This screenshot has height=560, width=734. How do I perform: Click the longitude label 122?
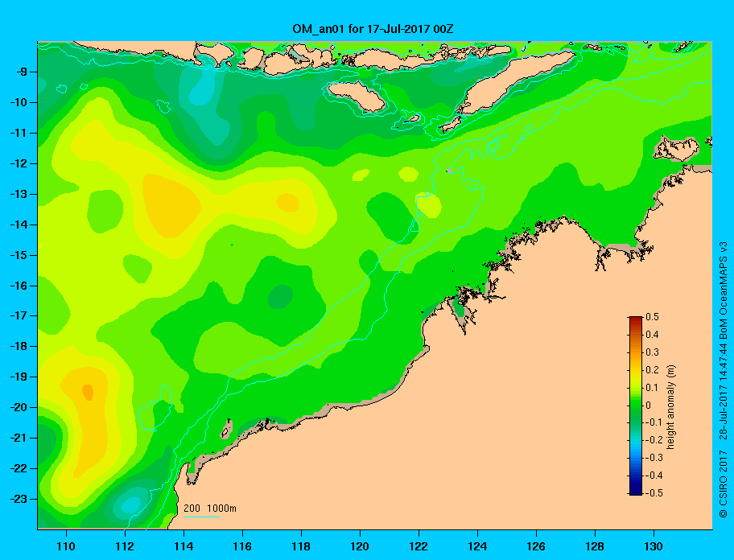tap(419, 546)
